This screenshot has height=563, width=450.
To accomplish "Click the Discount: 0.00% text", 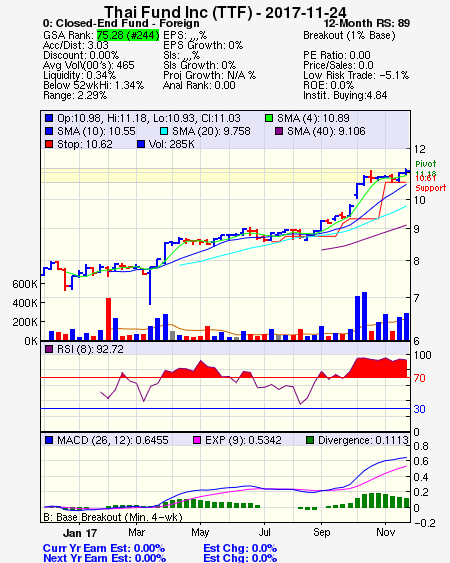I will coord(81,55).
